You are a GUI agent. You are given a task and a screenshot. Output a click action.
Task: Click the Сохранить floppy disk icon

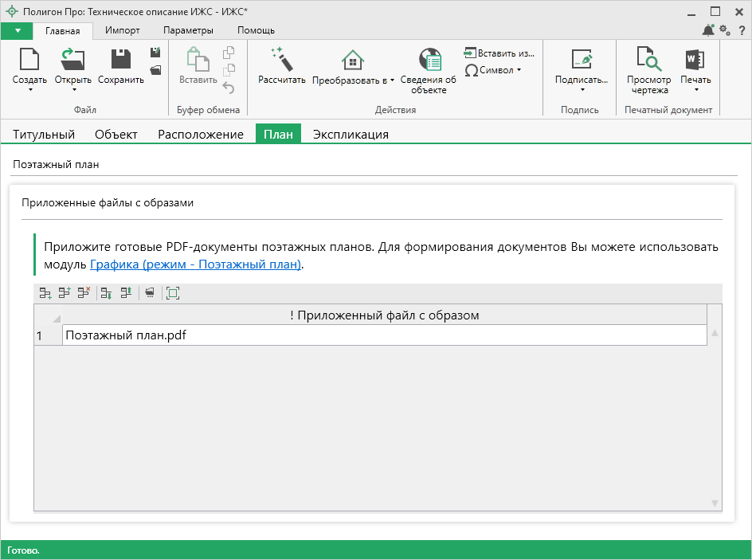tap(120, 60)
